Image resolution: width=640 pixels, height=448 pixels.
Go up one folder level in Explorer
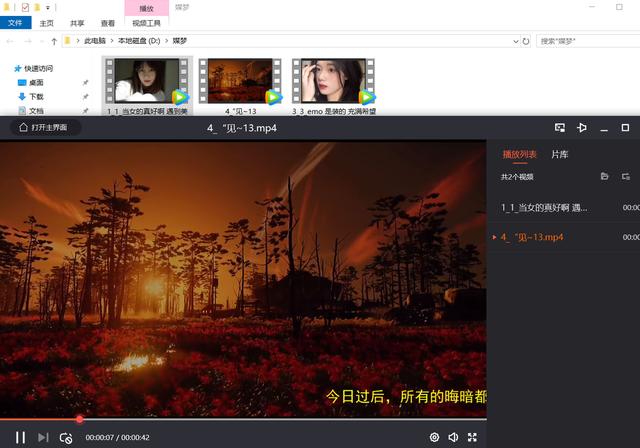(54, 41)
